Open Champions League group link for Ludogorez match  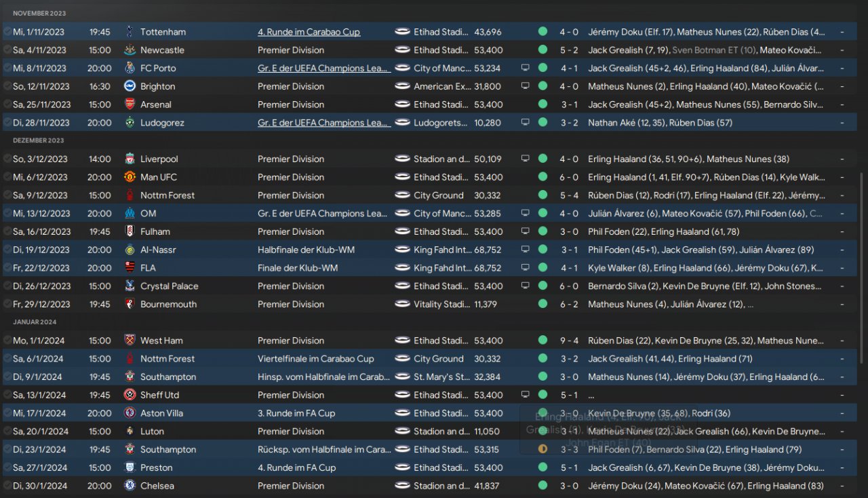click(x=324, y=123)
